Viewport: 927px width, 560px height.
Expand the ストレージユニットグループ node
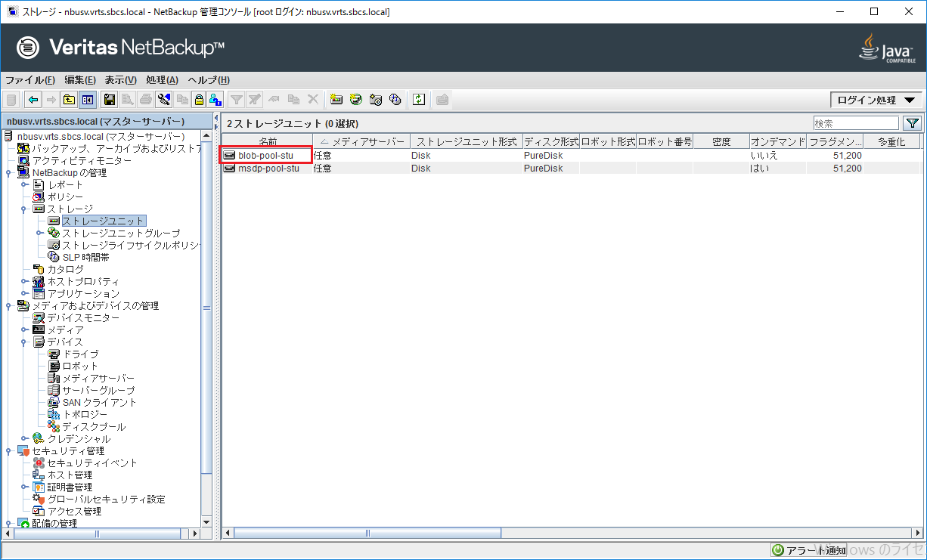point(39,234)
